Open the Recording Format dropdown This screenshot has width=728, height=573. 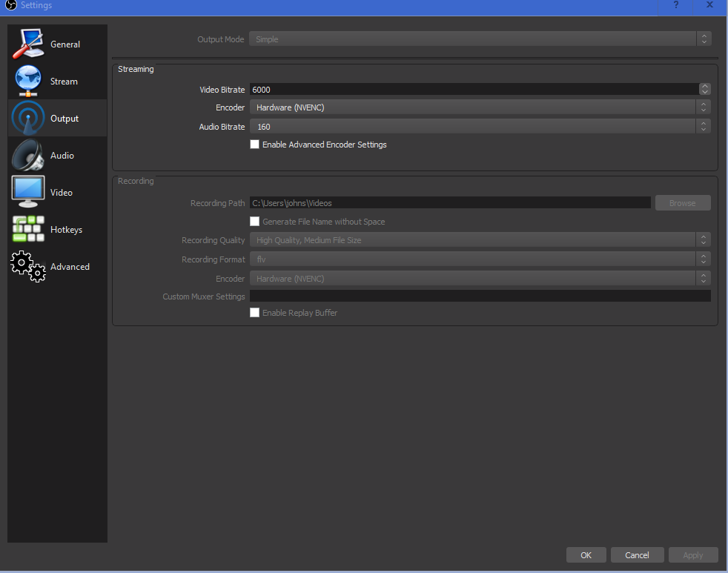(x=480, y=259)
